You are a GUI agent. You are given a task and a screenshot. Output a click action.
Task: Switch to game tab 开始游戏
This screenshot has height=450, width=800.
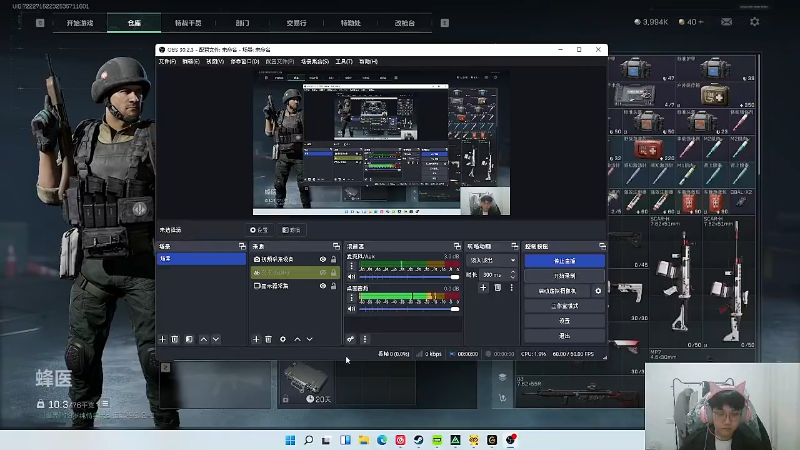pos(80,23)
